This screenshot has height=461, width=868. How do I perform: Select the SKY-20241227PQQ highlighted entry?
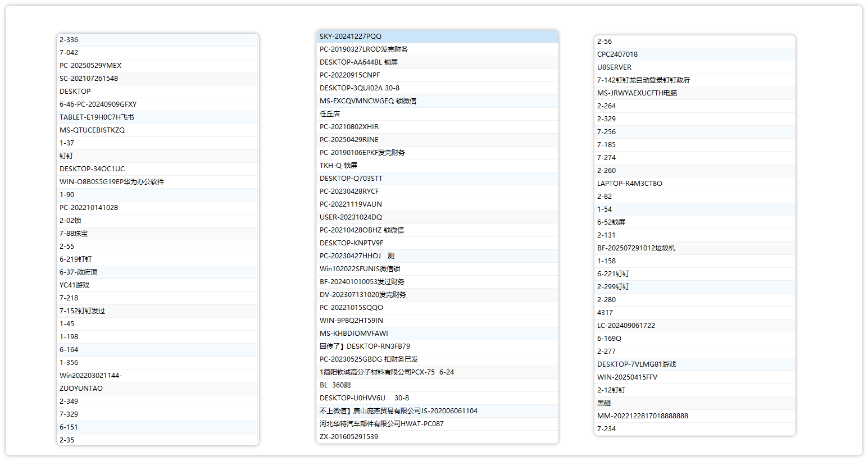point(351,36)
